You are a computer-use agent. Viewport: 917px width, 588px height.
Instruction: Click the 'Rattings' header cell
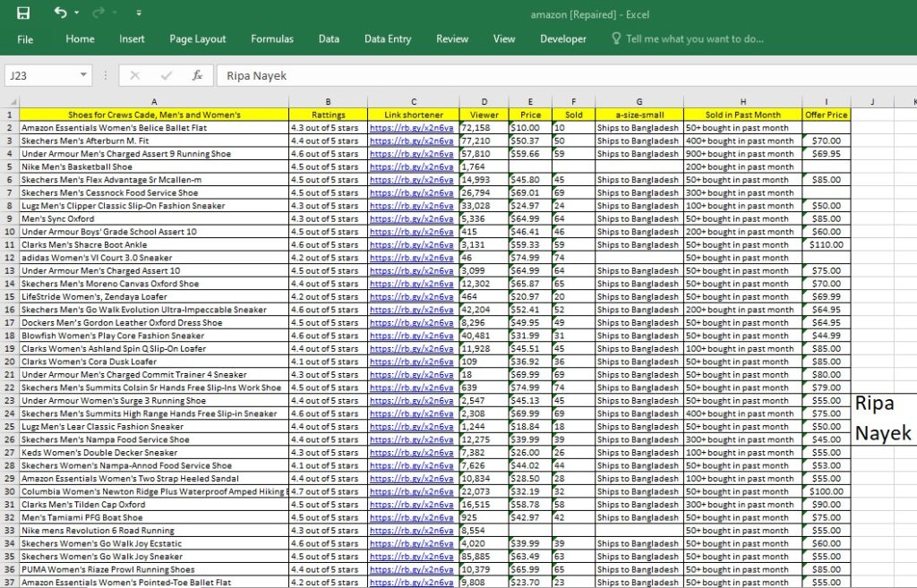click(x=328, y=115)
